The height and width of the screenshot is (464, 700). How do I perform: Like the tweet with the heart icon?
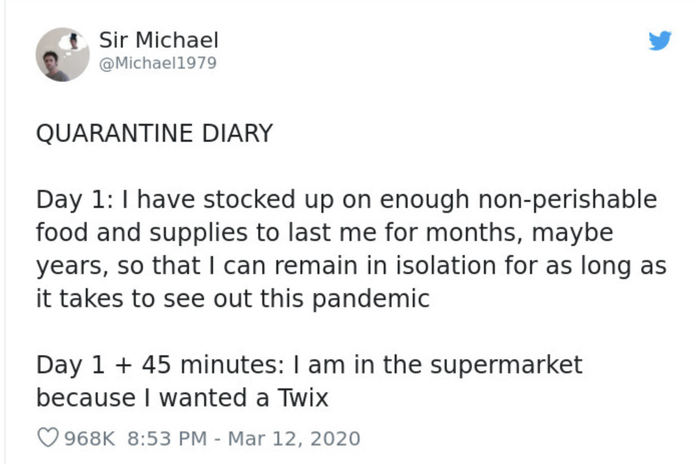[x=47, y=438]
